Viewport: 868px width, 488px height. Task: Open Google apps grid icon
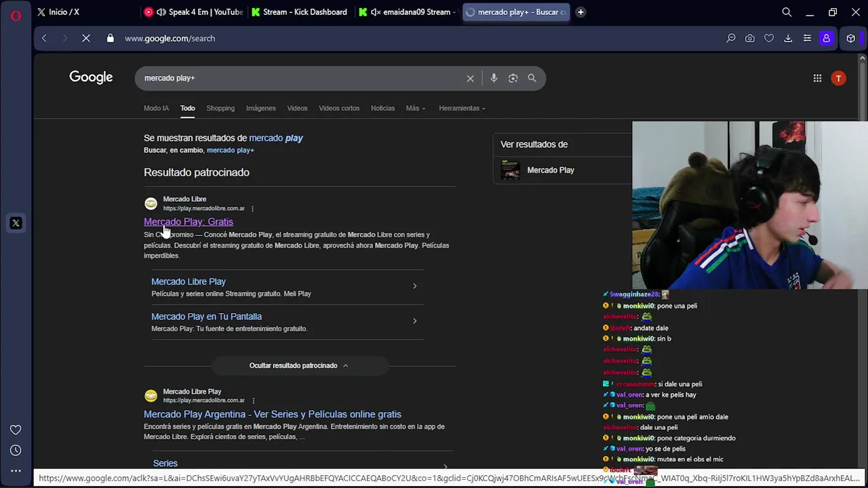tap(817, 79)
